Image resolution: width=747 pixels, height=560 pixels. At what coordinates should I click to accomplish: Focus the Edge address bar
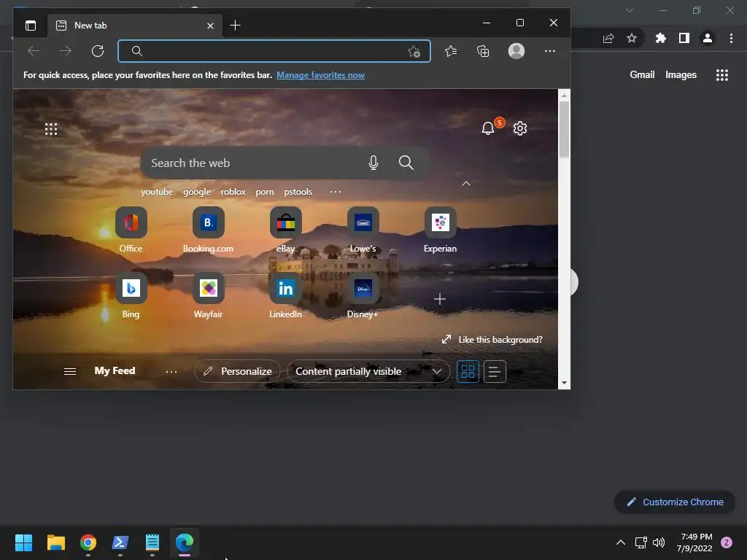point(274,51)
